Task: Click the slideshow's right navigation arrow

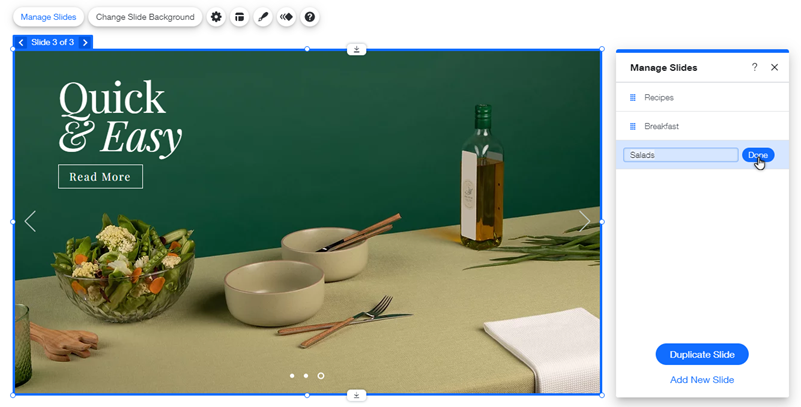Action: point(585,221)
